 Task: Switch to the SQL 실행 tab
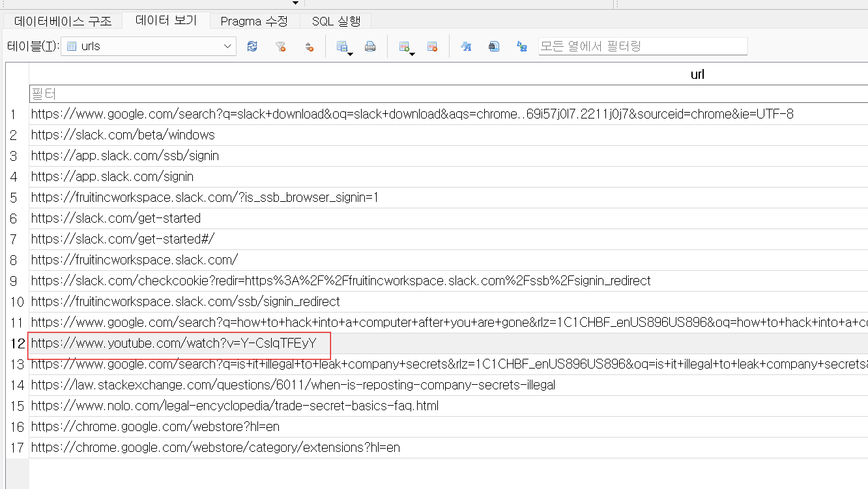(336, 21)
